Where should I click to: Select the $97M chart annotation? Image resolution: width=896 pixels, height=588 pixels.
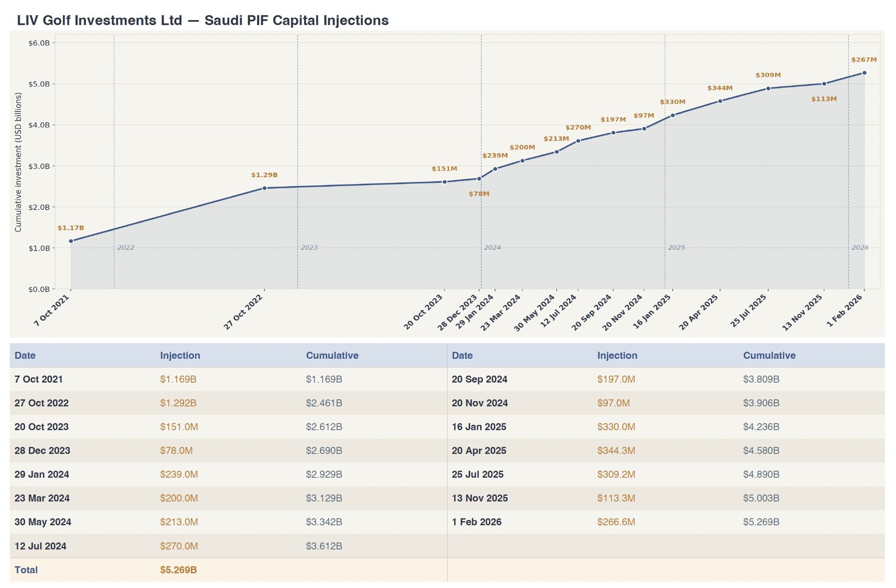[x=644, y=115]
